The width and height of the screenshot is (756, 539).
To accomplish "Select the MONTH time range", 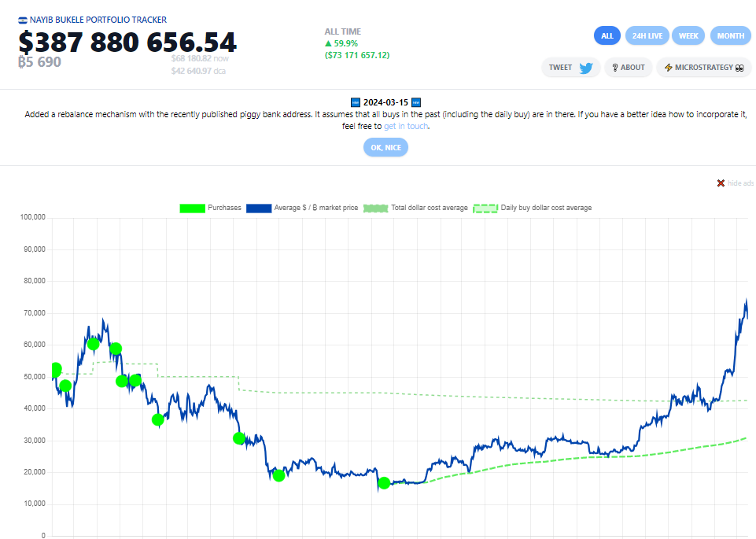I will [731, 36].
